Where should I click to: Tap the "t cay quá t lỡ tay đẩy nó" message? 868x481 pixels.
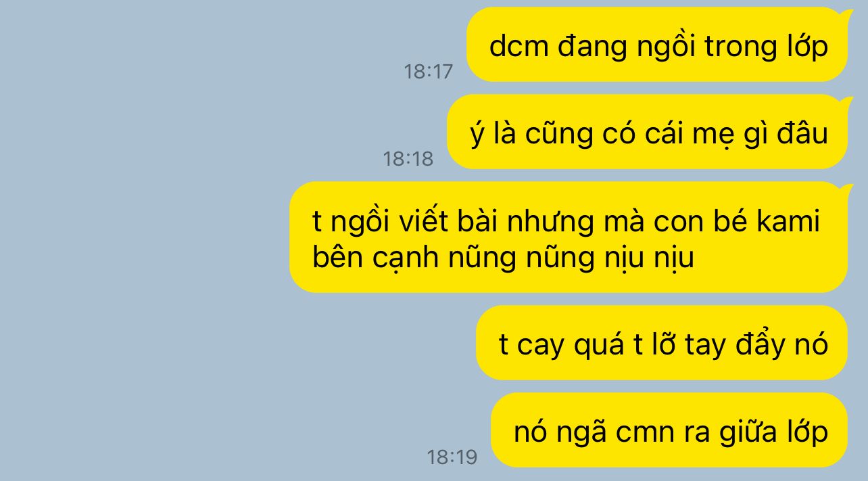(662, 343)
